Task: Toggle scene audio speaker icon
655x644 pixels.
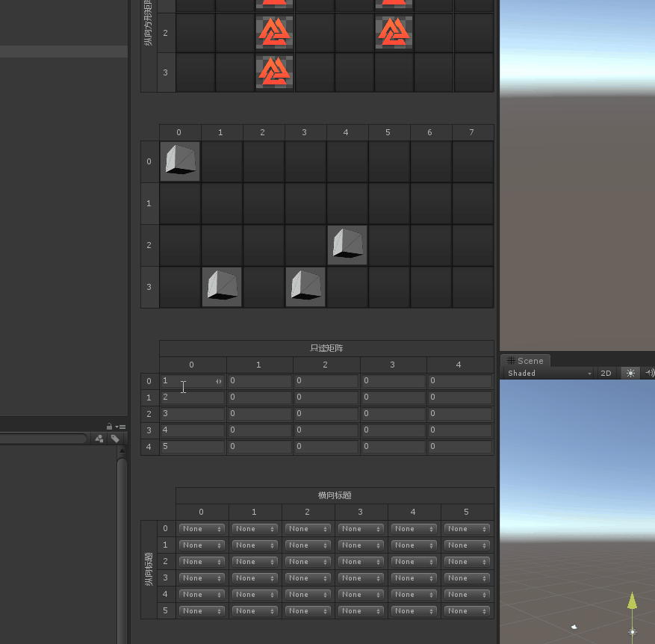Action: pyautogui.click(x=648, y=373)
